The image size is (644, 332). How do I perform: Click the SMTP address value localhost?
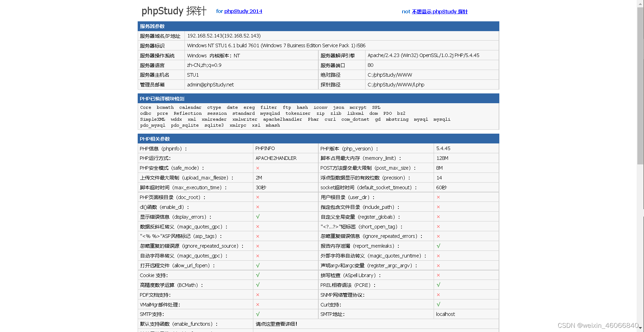pos(446,314)
